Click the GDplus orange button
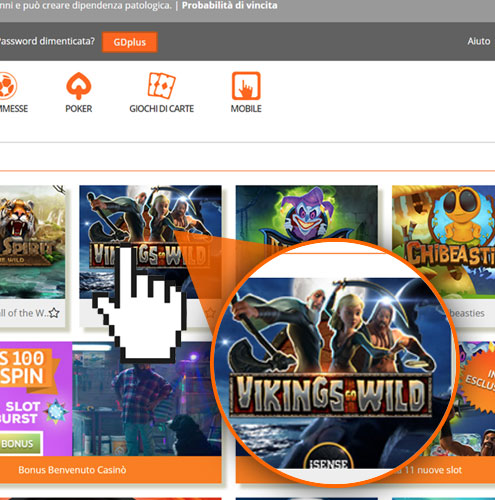495x500 pixels. [129, 42]
